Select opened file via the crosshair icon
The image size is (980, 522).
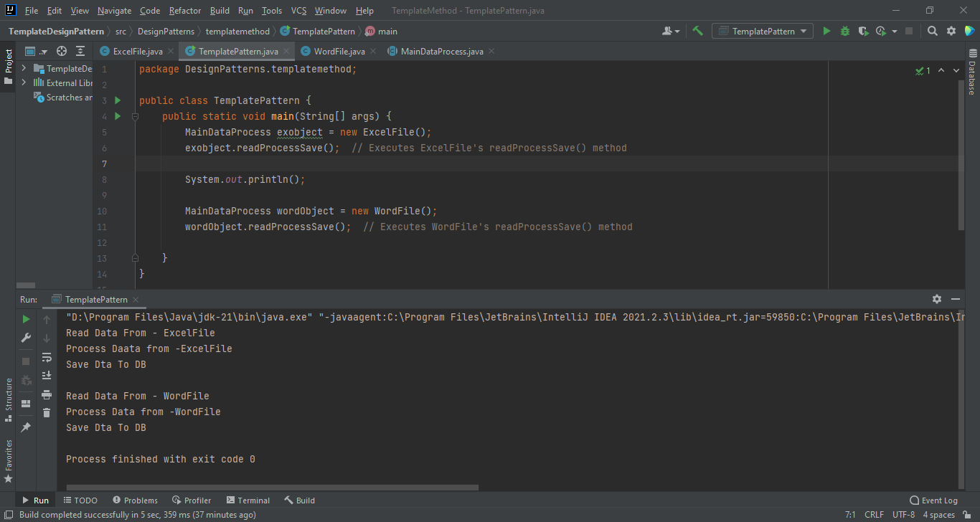click(62, 51)
